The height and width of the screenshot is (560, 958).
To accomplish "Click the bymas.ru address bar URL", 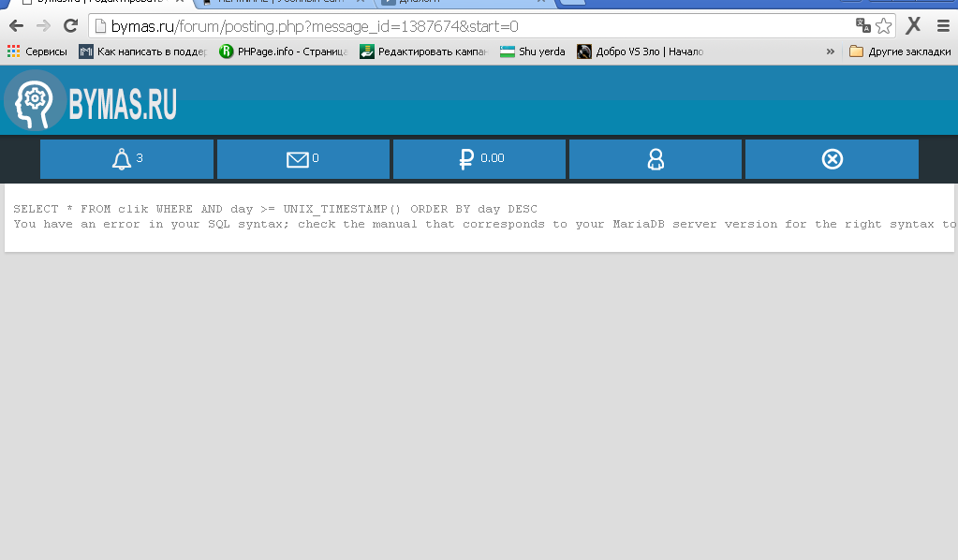I will 315,26.
